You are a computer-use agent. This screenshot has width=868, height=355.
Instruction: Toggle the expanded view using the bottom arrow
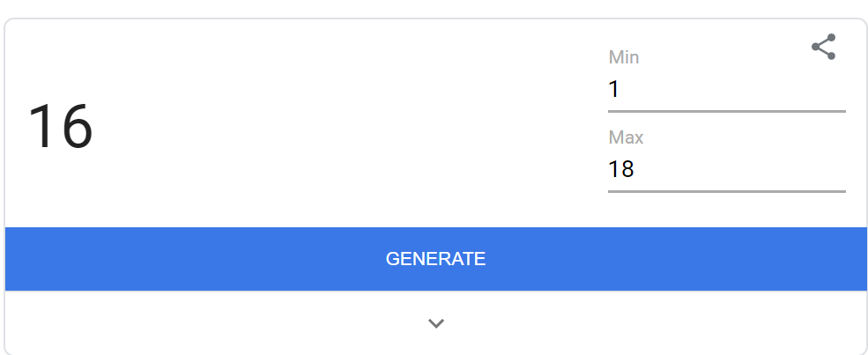tap(436, 323)
